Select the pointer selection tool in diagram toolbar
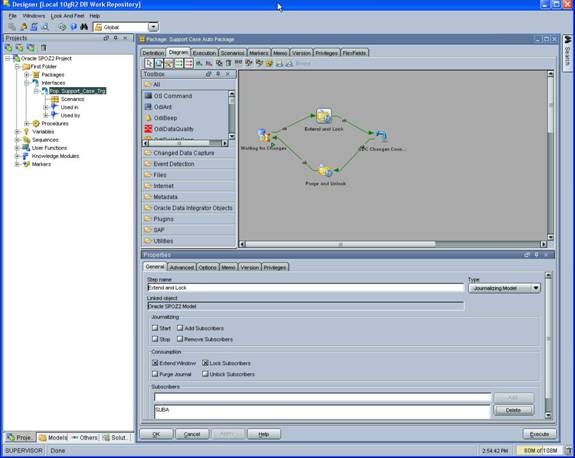The width and height of the screenshot is (575, 458). tap(149, 63)
